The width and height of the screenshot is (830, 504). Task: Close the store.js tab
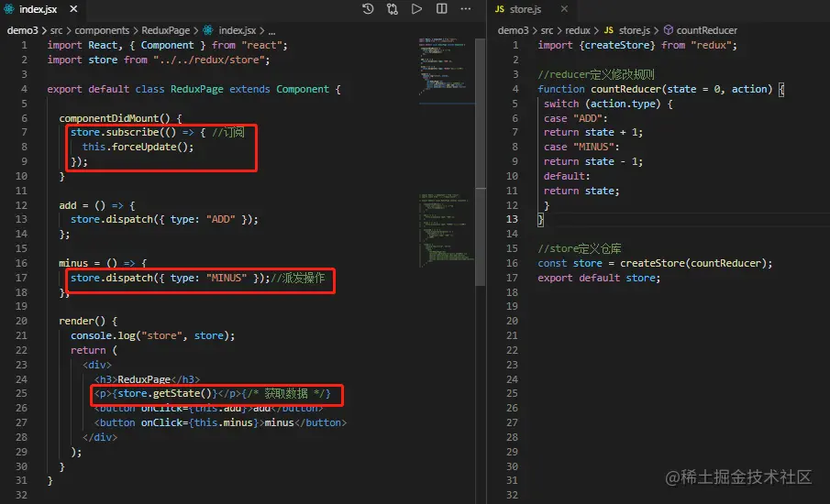(x=564, y=9)
